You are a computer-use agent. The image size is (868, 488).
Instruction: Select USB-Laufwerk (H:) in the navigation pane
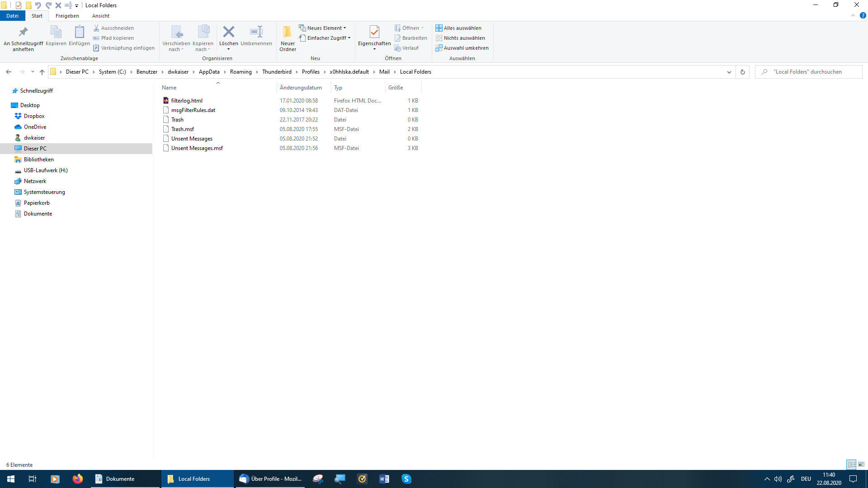coord(46,170)
